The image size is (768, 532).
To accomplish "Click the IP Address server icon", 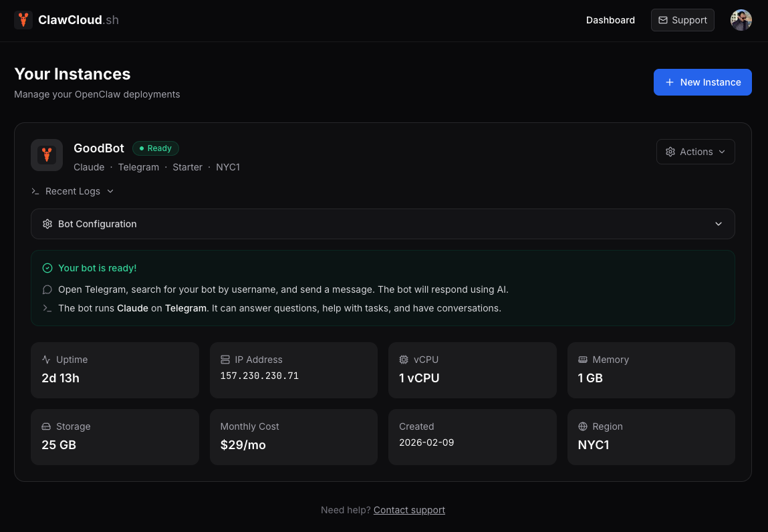I will click(226, 360).
